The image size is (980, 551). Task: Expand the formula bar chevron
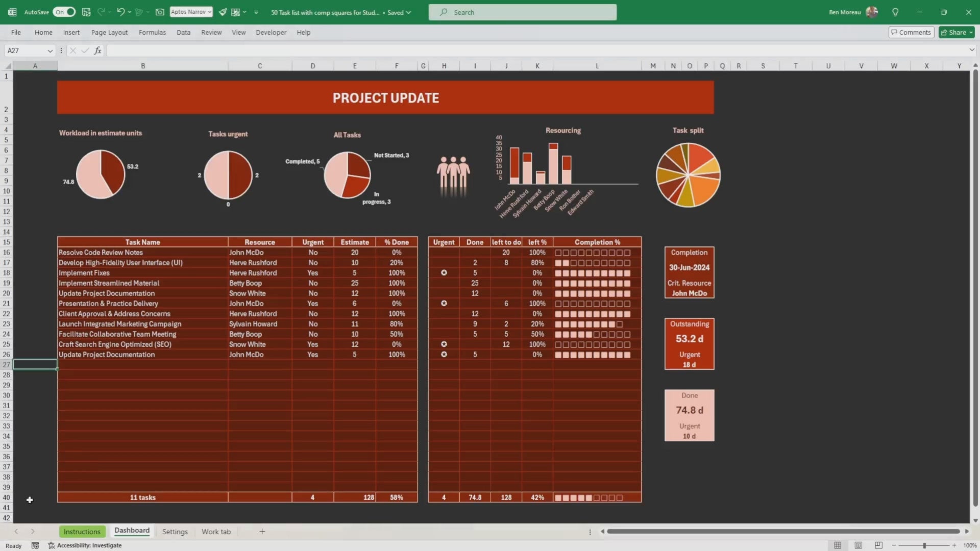[971, 50]
